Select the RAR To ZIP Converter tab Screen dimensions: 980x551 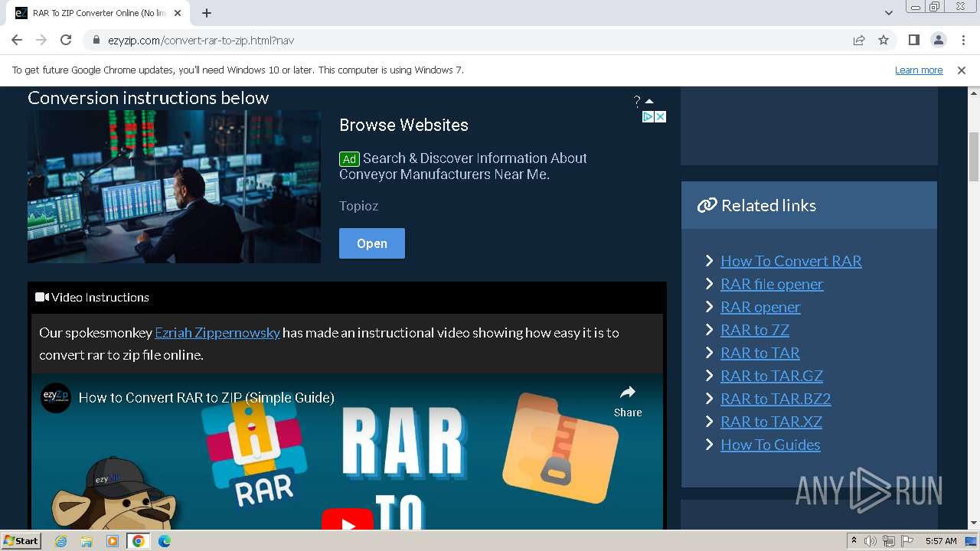(x=99, y=13)
